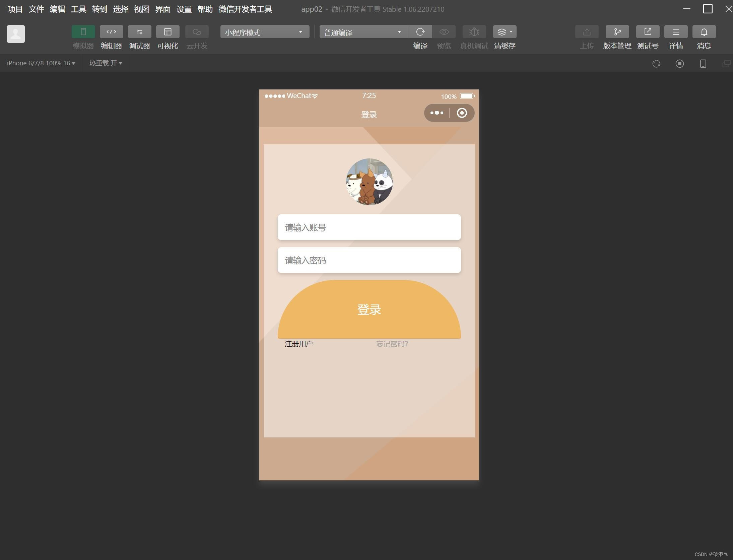Click the 注册用户 register link
This screenshot has width=733, height=560.
tap(298, 344)
